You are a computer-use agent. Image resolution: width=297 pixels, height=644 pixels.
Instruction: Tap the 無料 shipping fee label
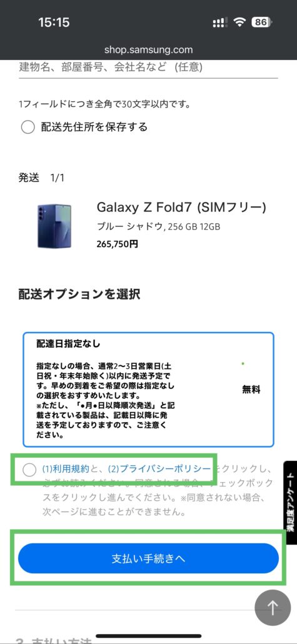[251, 390]
